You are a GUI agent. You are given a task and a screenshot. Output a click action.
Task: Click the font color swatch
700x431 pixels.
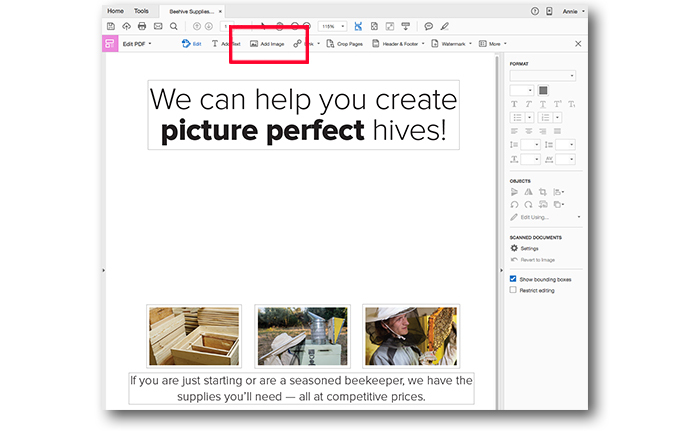click(544, 90)
